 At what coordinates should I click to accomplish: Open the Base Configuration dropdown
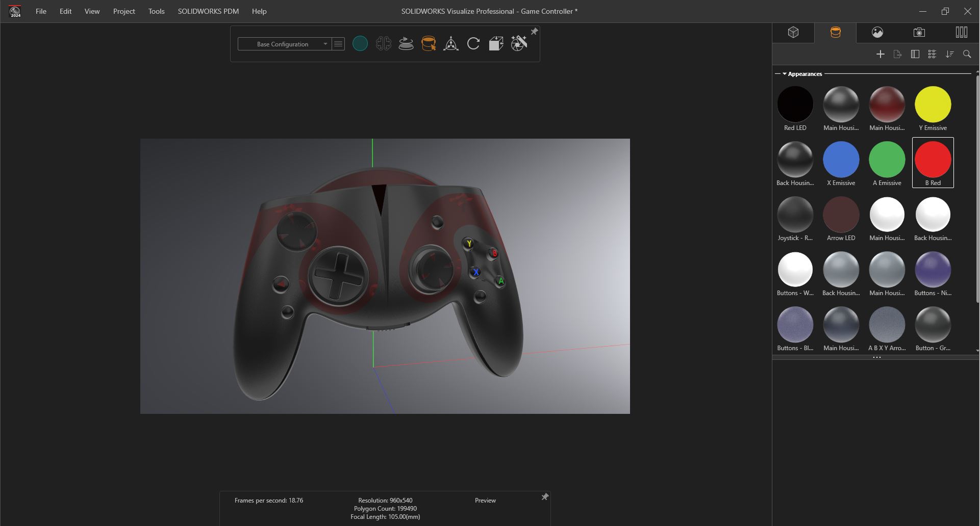tap(284, 44)
